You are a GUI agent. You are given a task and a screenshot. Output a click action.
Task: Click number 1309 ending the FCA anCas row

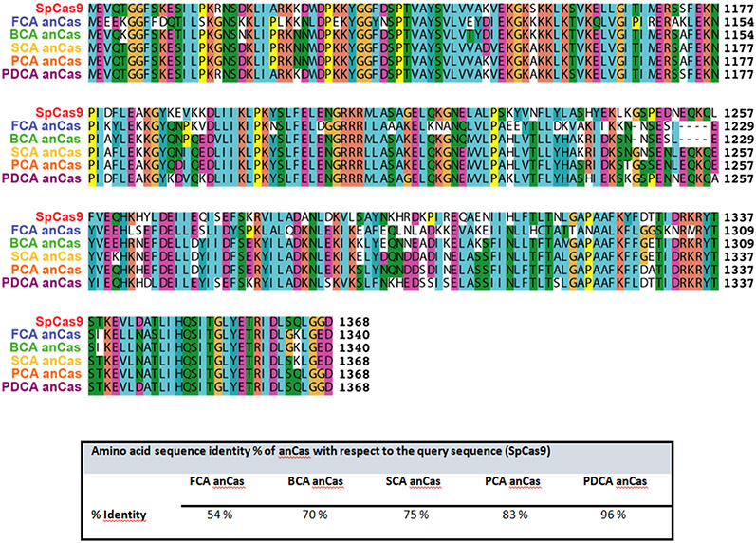click(738, 231)
